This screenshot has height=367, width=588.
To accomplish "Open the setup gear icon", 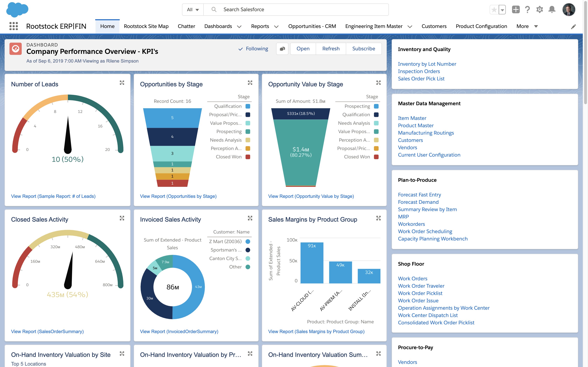I will pyautogui.click(x=539, y=9).
